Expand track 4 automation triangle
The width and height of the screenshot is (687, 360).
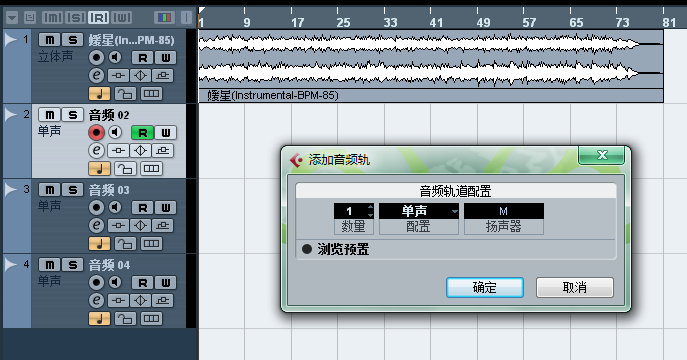tap(11, 265)
